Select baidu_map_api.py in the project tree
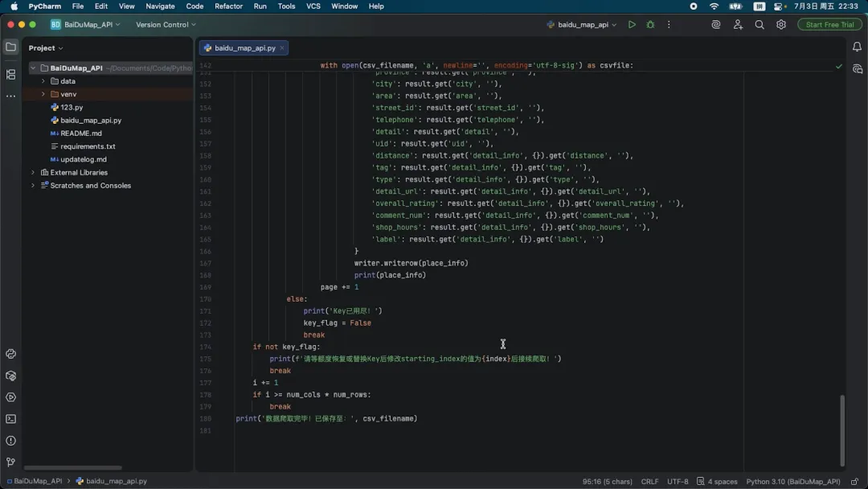Image resolution: width=868 pixels, height=489 pixels. pyautogui.click(x=91, y=120)
